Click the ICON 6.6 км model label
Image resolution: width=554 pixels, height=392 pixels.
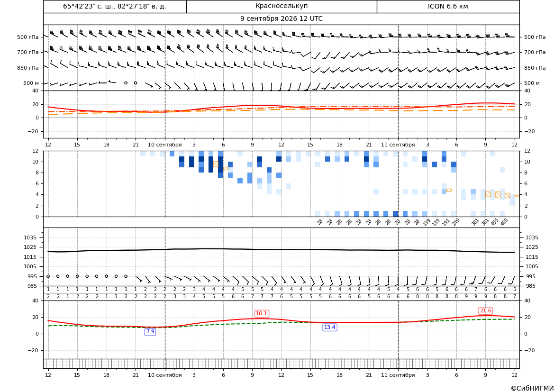(448, 6)
